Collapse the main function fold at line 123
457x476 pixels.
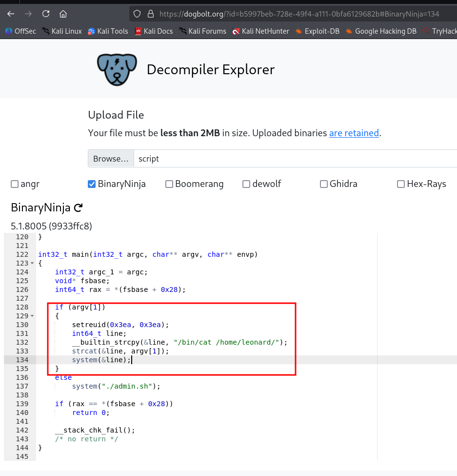[x=33, y=263]
